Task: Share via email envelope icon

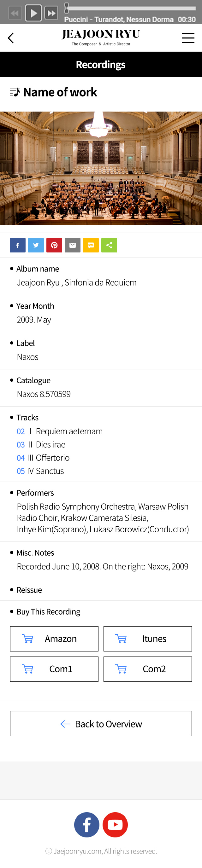Action: 73,245
